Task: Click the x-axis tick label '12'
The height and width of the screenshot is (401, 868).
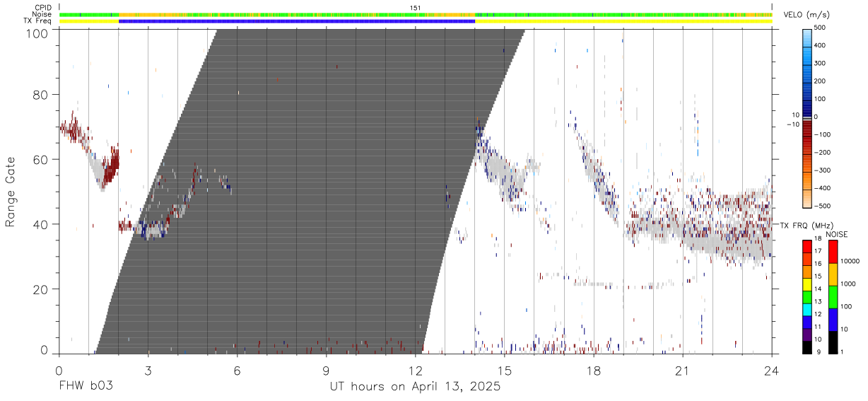Action: tap(415, 370)
